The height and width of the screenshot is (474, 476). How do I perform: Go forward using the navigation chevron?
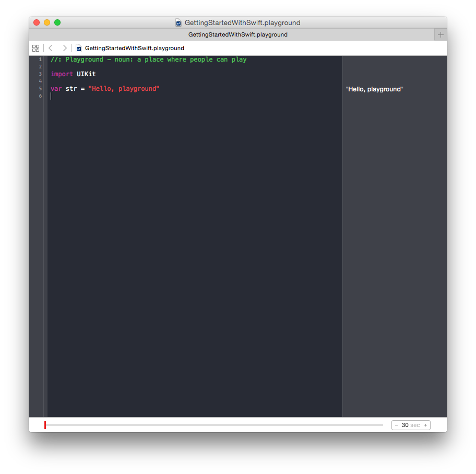click(65, 48)
